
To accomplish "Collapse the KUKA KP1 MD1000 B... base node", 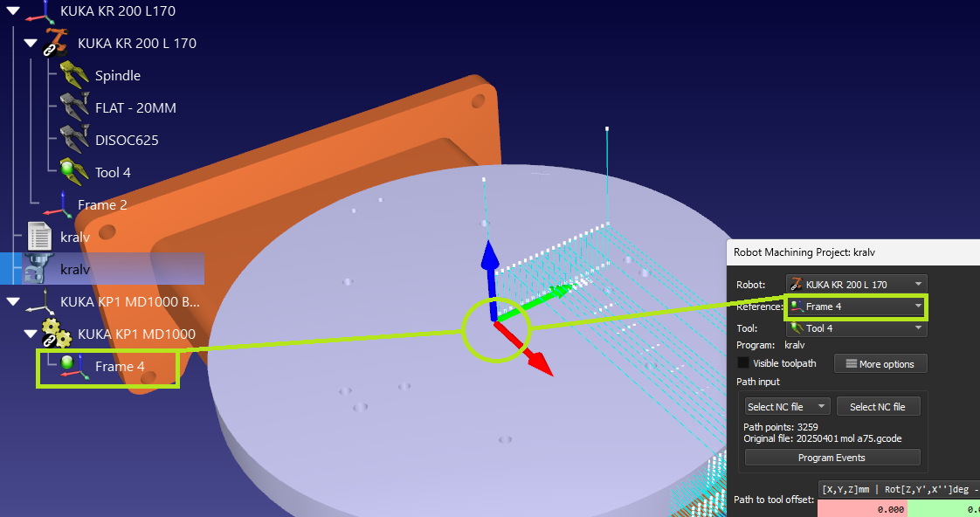I will [x=12, y=302].
